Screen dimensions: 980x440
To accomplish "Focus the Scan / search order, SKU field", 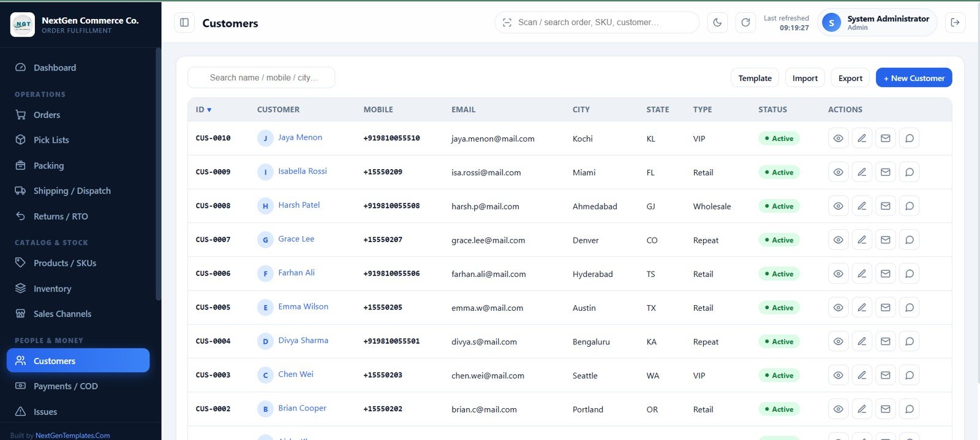I will click(x=597, y=22).
